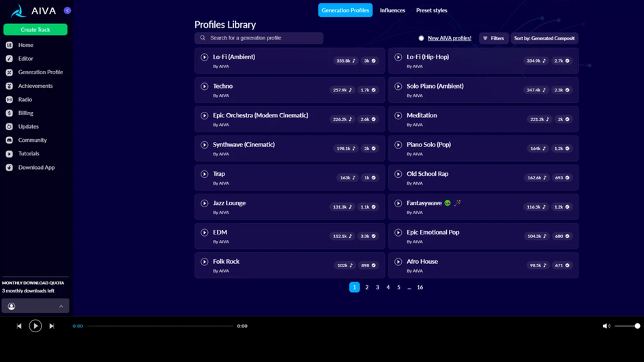Play the Old School Rap preview
The height and width of the screenshot is (362, 644).
click(x=398, y=174)
